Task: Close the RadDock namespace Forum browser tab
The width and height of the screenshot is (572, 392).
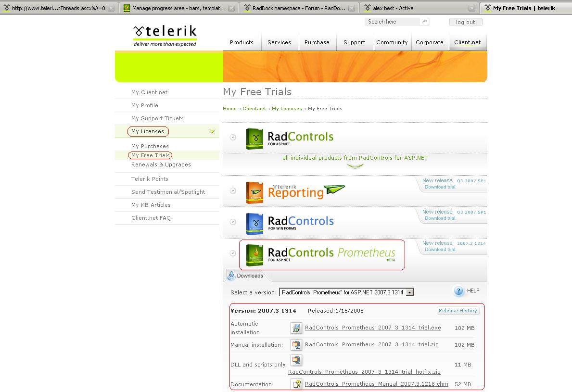Action: click(x=352, y=8)
